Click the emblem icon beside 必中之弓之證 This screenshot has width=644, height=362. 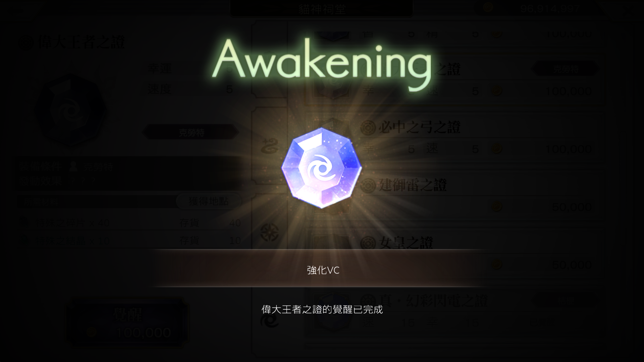click(x=368, y=127)
